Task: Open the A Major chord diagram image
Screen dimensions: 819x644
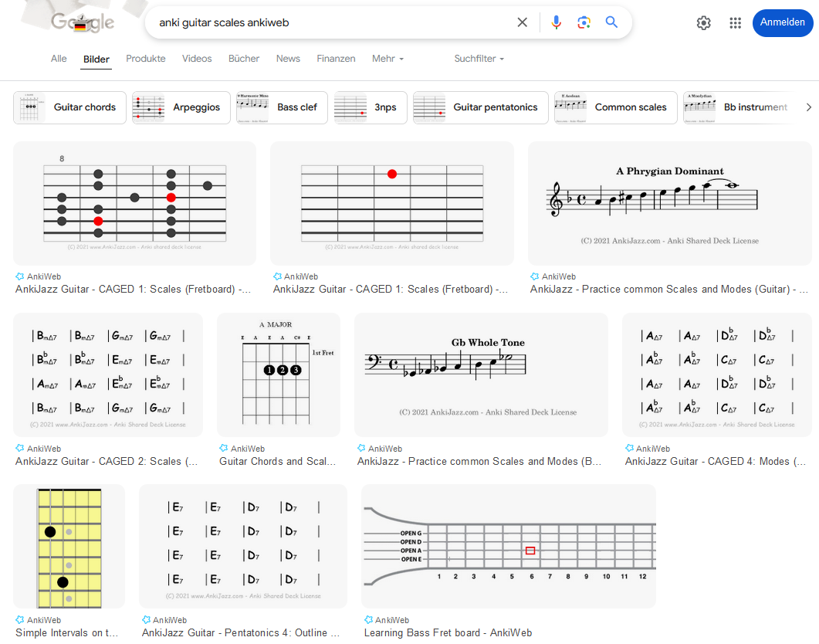Action: (279, 375)
